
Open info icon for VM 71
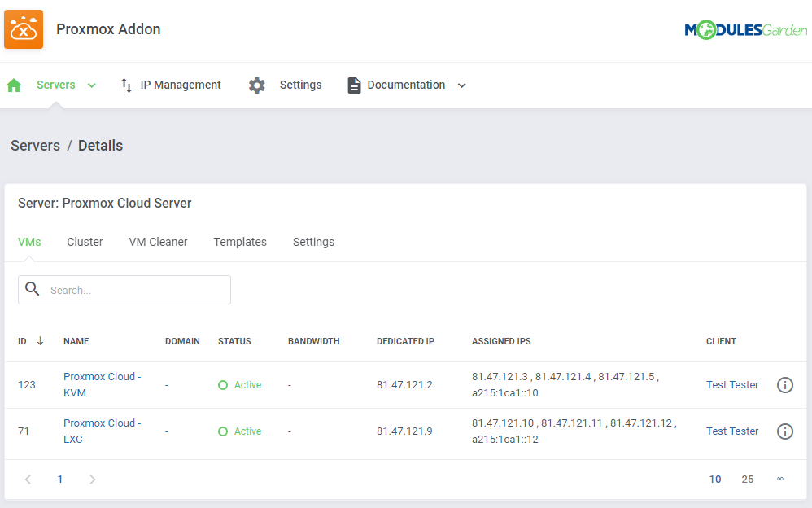[784, 431]
